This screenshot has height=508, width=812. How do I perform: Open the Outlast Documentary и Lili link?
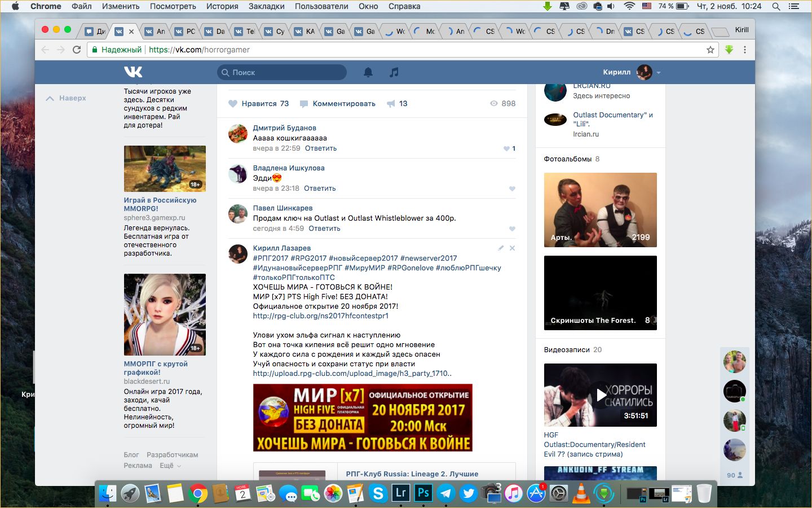[613, 119]
